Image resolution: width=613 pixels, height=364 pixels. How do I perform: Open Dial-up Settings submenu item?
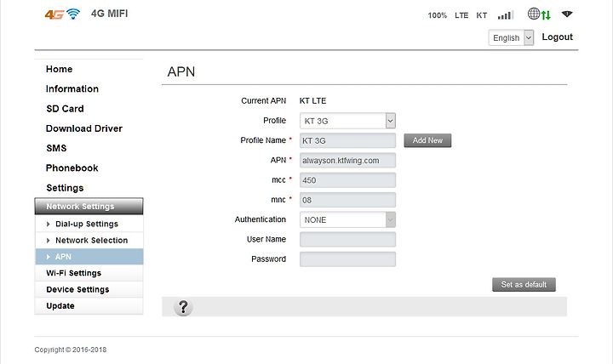pos(89,224)
